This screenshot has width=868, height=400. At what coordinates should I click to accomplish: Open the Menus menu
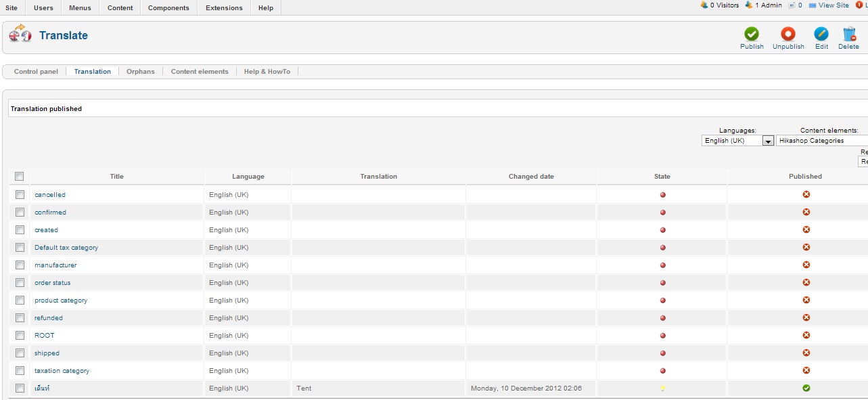click(x=80, y=7)
